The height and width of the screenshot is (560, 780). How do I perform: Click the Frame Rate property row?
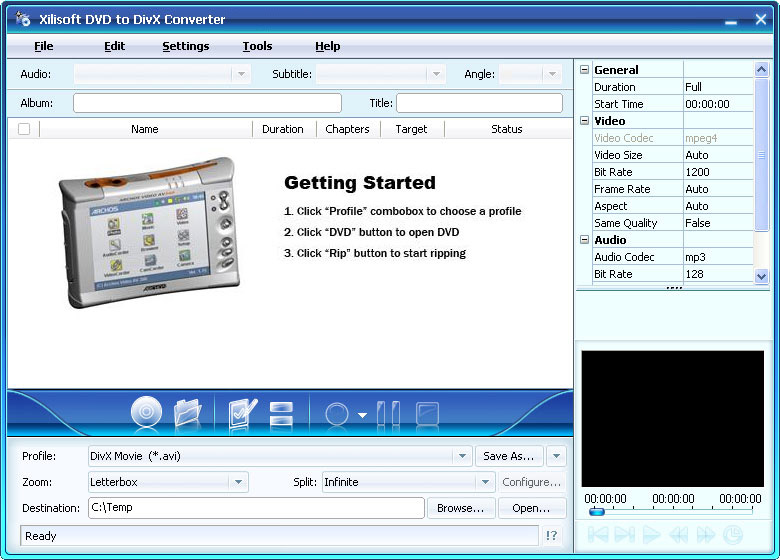[x=673, y=189]
